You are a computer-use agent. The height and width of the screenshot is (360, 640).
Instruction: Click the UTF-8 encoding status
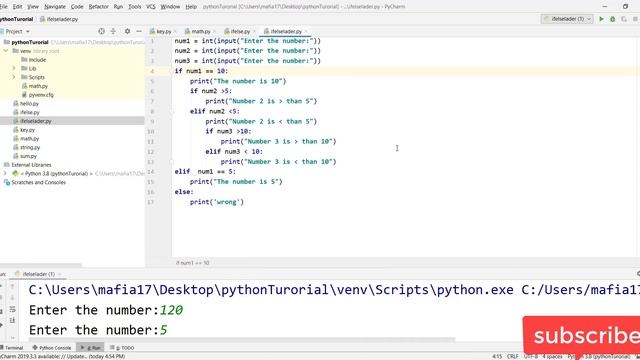click(531, 356)
